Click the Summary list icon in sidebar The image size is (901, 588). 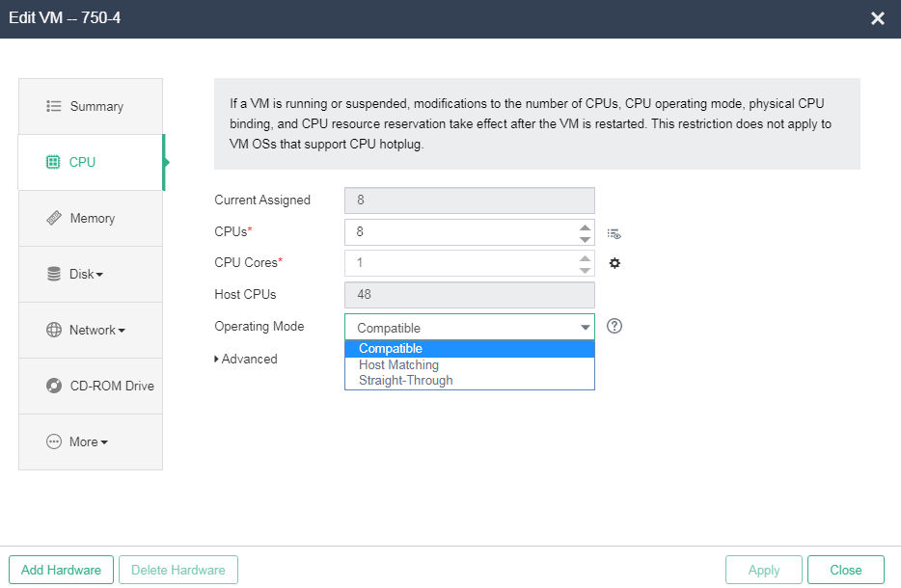click(x=53, y=106)
